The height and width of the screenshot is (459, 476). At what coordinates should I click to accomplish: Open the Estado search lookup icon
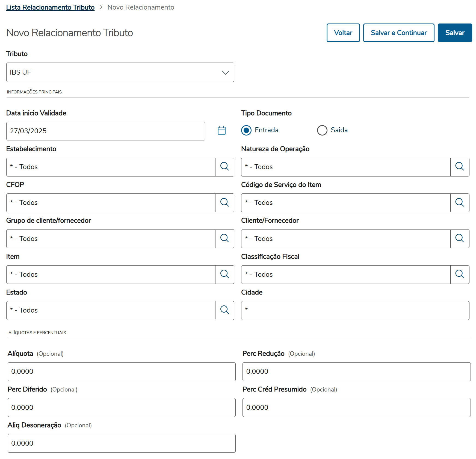[x=224, y=310]
